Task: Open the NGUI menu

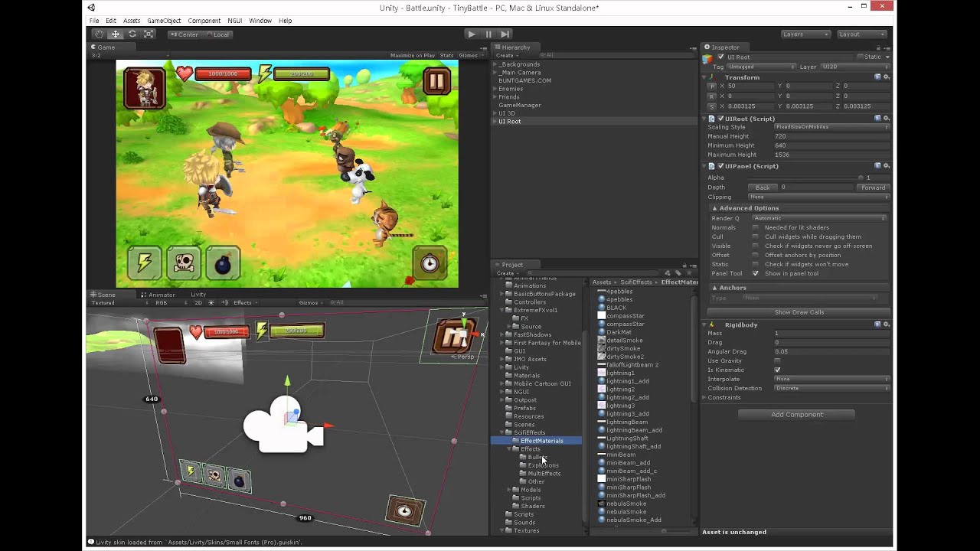Action: pos(234,21)
